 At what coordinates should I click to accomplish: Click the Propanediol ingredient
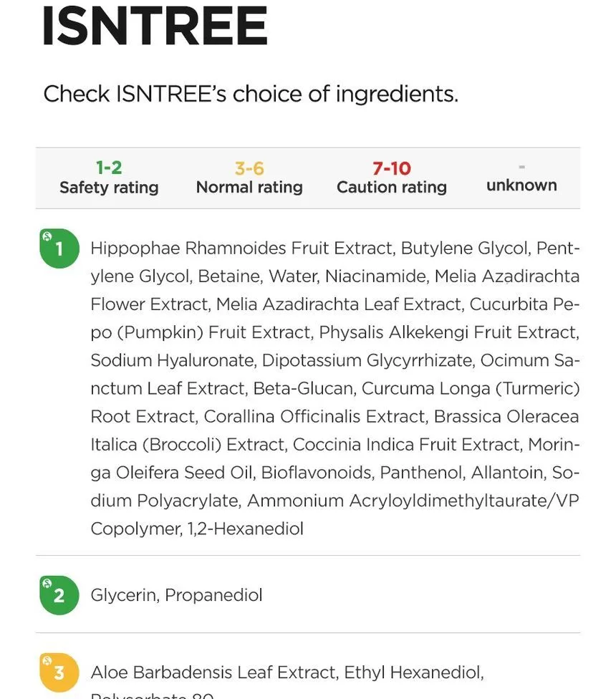[213, 596]
